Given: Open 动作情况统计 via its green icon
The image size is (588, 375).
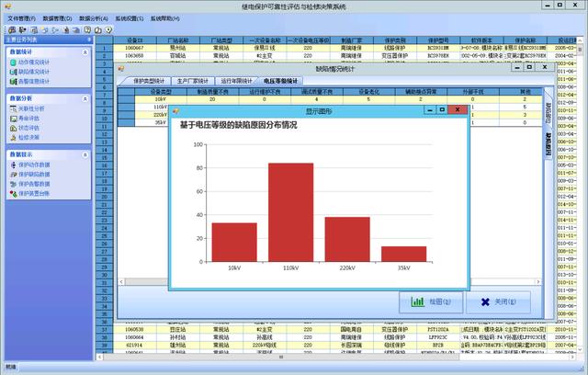Looking at the screenshot, I should tap(13, 62).
